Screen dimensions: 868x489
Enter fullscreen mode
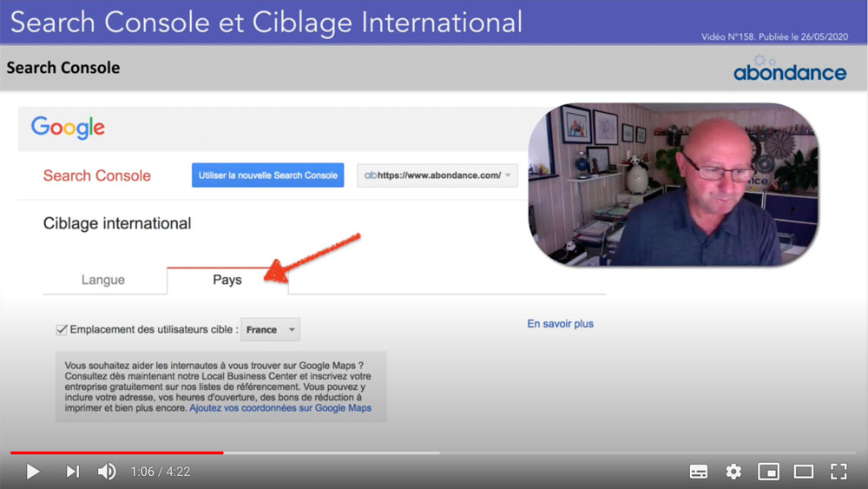click(x=838, y=472)
